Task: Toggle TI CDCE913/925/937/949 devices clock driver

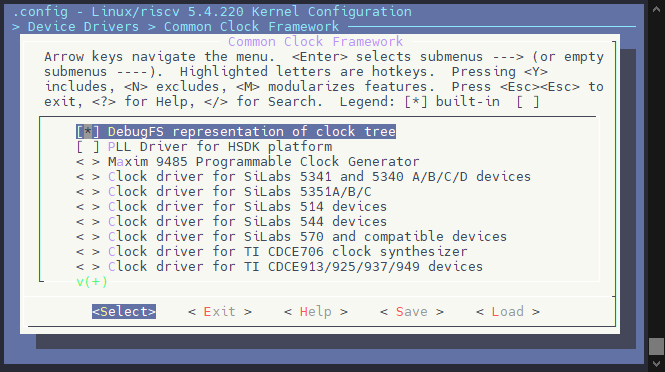Action: [279, 266]
